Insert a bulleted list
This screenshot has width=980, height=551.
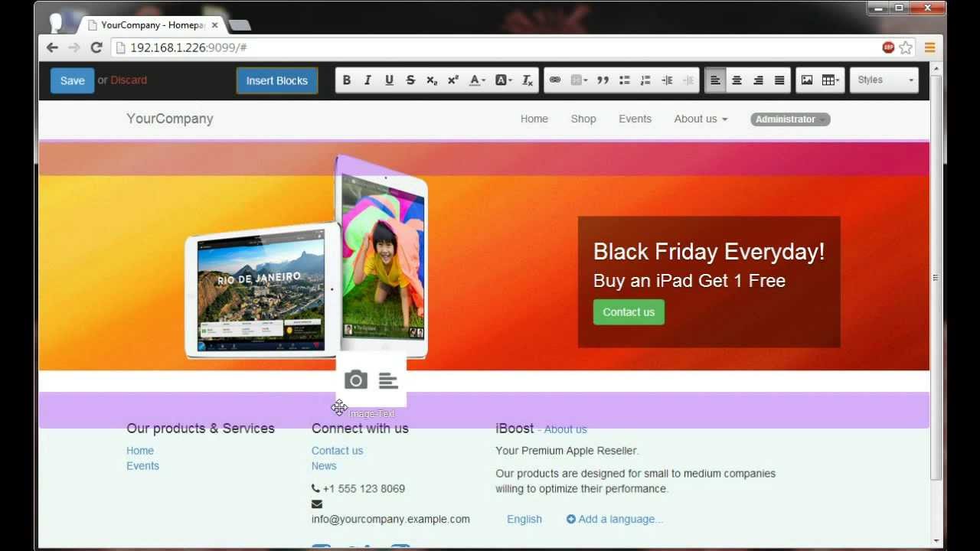(x=624, y=80)
